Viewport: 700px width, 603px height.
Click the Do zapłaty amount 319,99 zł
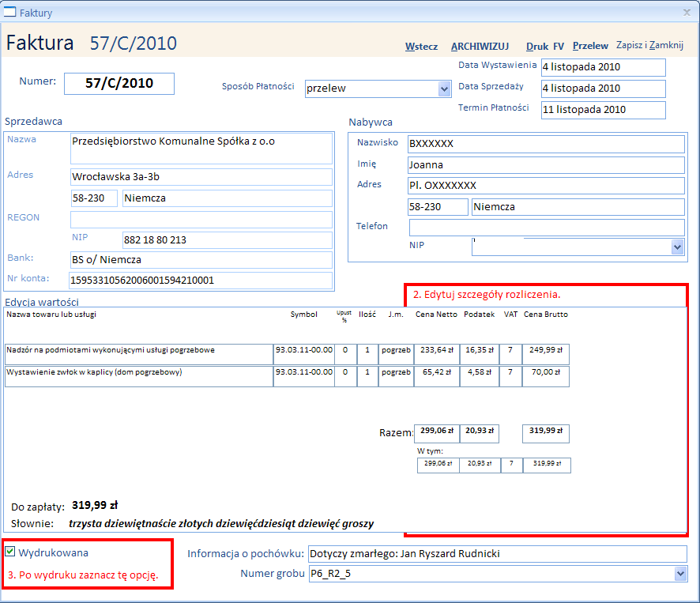95,506
